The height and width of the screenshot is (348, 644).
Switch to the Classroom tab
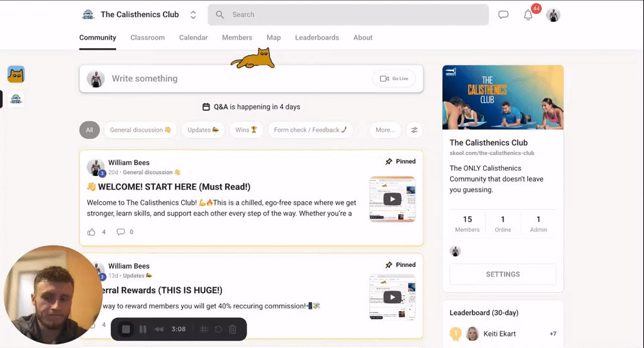(x=147, y=38)
